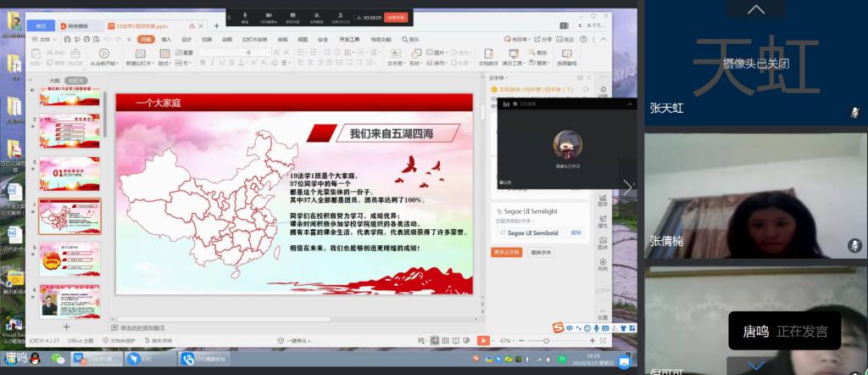
Task: Click the 更多云字体 orange button
Action: [x=505, y=252]
